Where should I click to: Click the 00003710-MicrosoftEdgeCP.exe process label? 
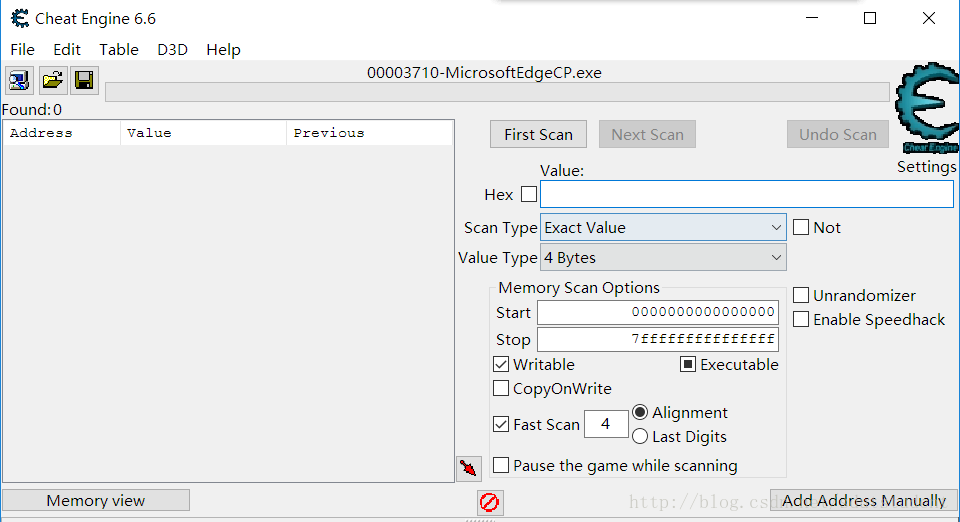tap(484, 73)
